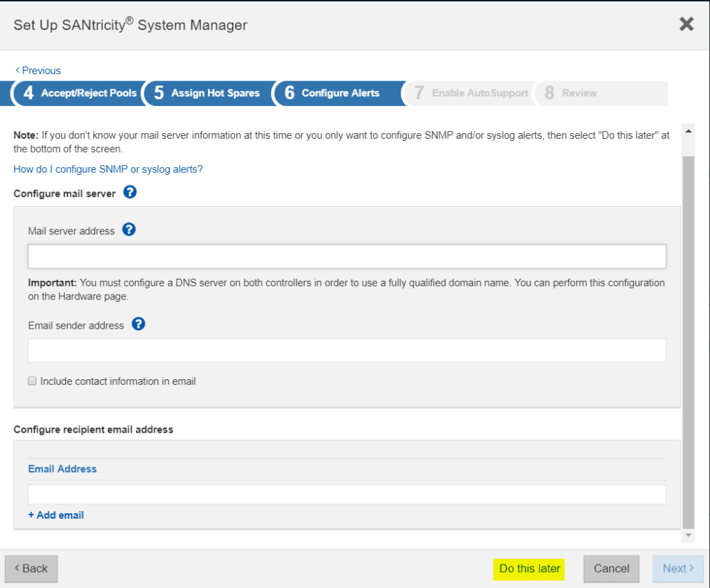
Task: Select Do this later
Action: point(528,569)
